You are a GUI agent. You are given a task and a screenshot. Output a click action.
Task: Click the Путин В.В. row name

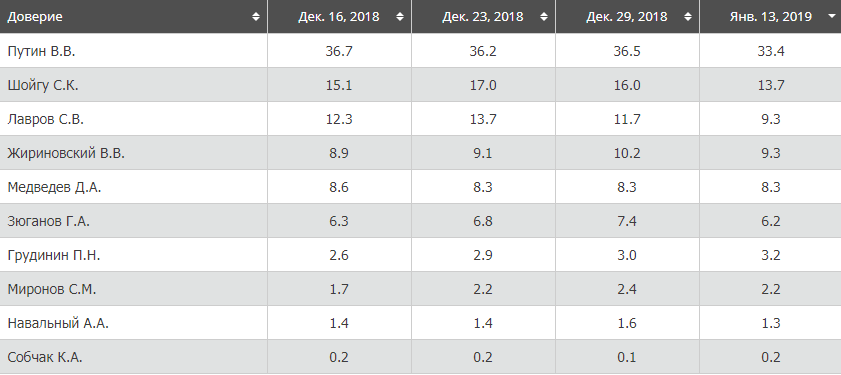(x=41, y=52)
